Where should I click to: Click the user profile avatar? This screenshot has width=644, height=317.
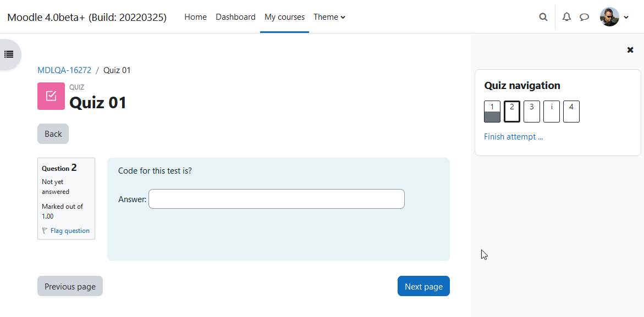pos(609,17)
